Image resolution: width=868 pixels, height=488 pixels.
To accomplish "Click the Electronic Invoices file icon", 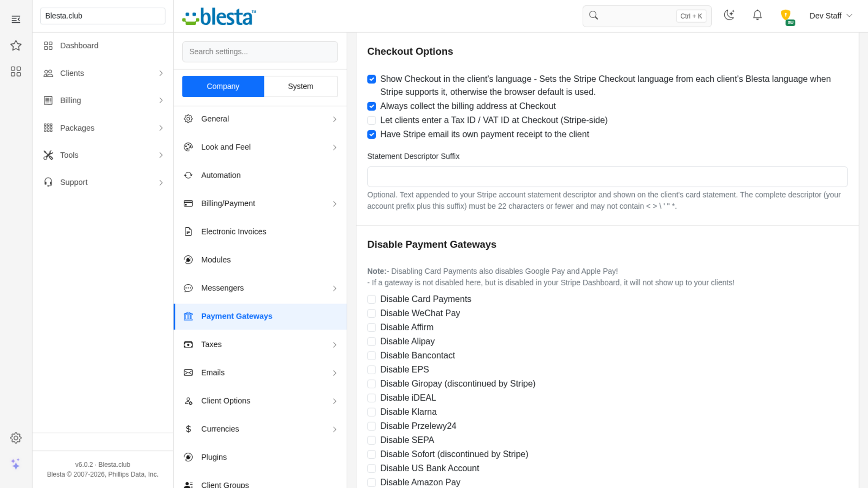I will [188, 232].
